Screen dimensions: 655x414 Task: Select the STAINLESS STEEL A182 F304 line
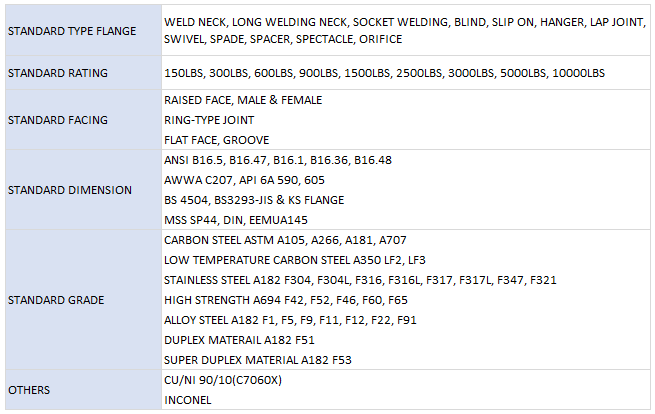tap(360, 280)
